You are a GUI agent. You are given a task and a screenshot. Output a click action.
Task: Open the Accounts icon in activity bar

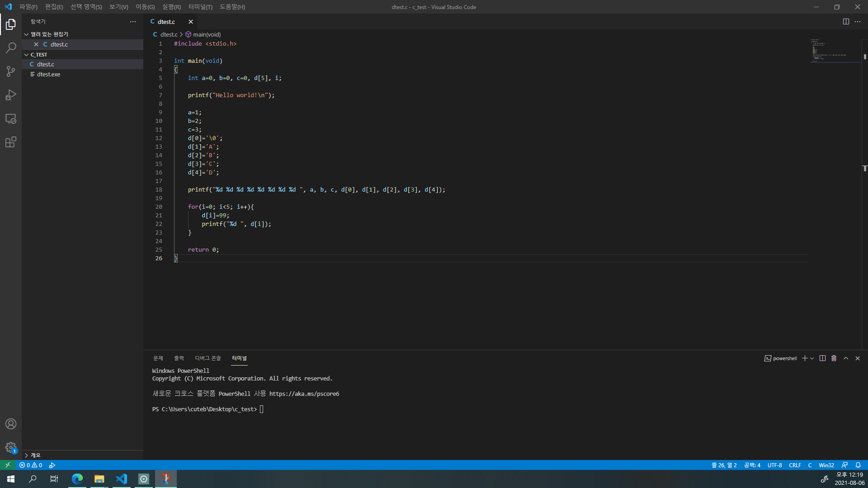click(11, 424)
